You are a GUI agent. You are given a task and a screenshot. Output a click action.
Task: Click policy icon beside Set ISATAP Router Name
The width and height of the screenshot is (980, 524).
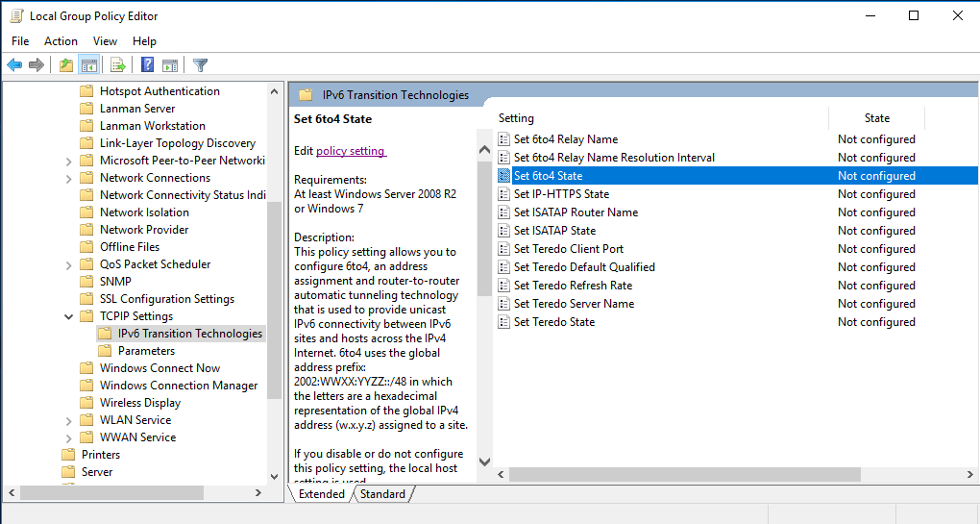point(503,212)
